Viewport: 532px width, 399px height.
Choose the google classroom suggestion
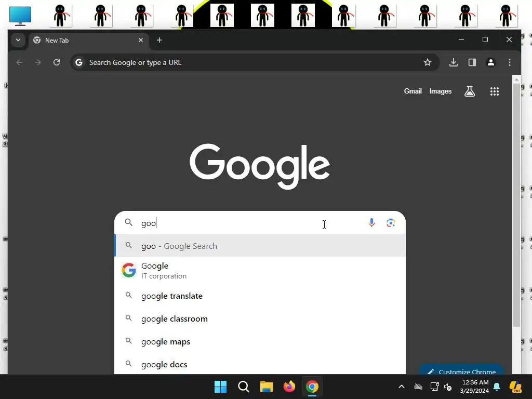coord(260,318)
